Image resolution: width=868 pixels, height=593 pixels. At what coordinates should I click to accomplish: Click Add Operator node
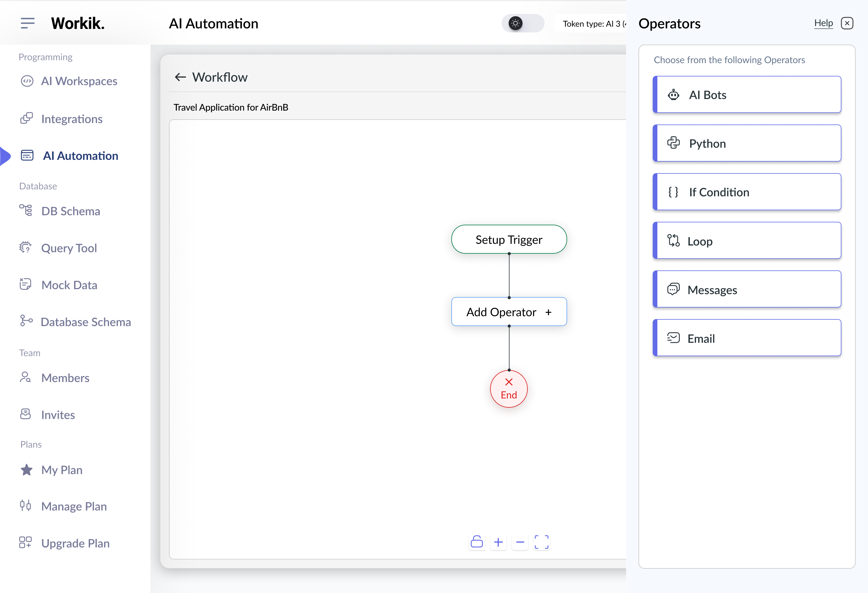pyautogui.click(x=509, y=312)
